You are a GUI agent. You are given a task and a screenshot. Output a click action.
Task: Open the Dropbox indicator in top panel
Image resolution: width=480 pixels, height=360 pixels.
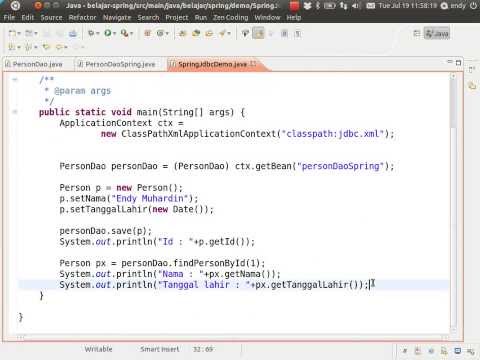point(307,6)
